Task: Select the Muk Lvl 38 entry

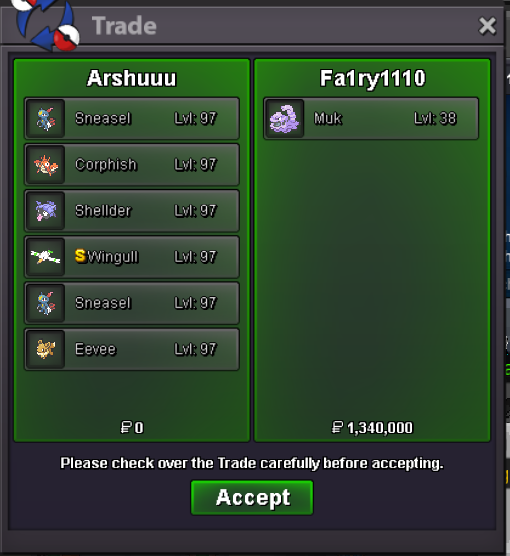Action: 371,118
